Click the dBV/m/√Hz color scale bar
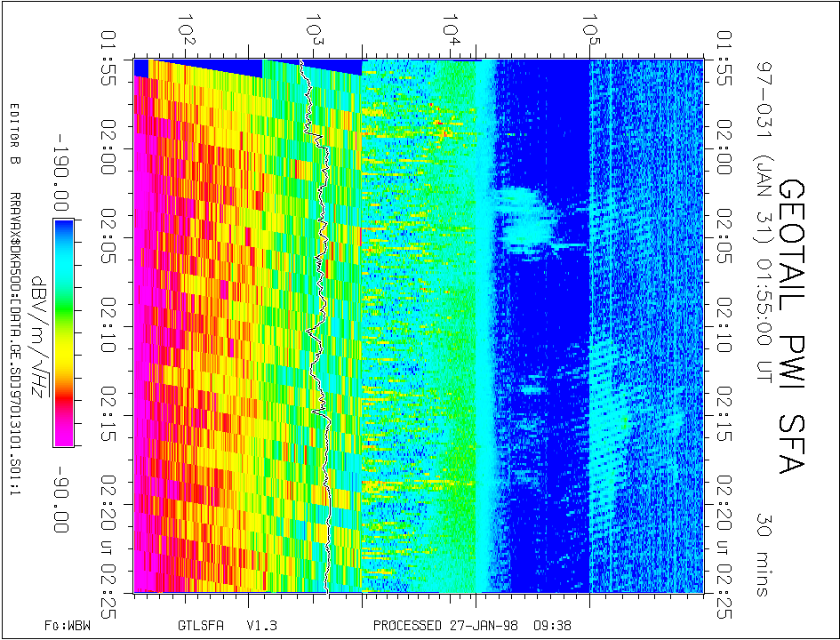 (x=62, y=332)
